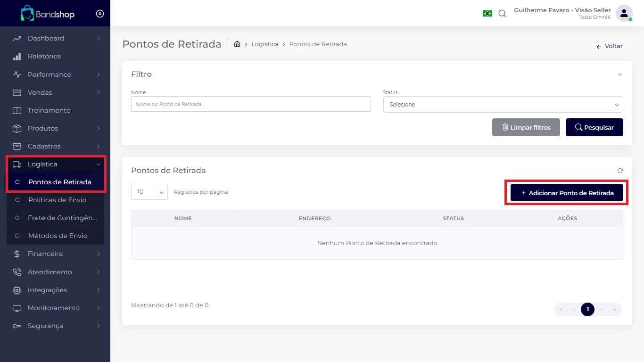Open the search magnifier in header
644x362 pixels.
point(502,14)
